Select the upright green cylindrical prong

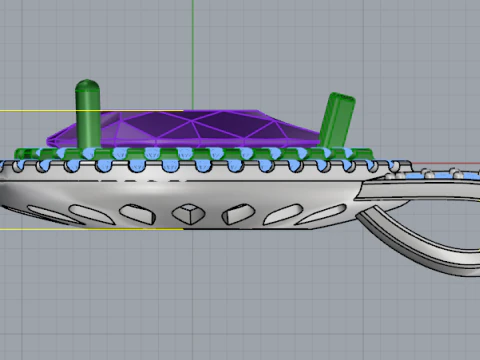tap(88, 114)
